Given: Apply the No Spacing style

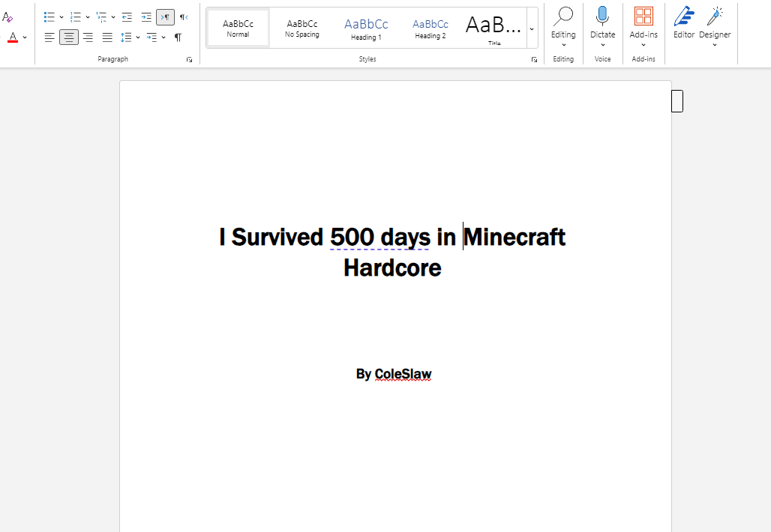Looking at the screenshot, I should [x=302, y=28].
